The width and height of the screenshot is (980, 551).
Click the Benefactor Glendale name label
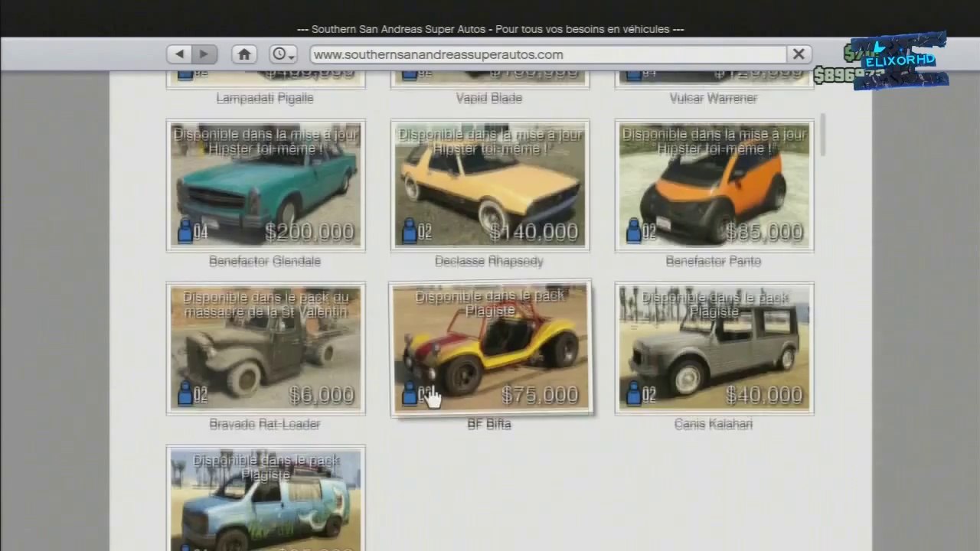tap(265, 261)
